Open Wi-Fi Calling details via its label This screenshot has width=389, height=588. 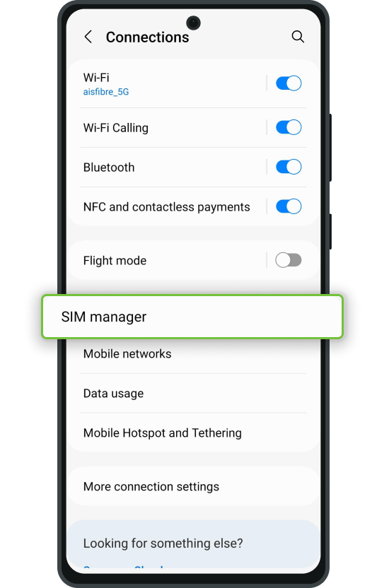click(x=115, y=128)
